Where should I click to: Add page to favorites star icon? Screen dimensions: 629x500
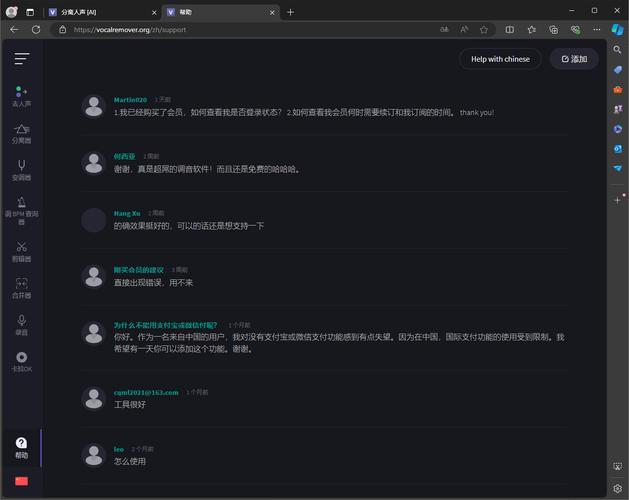(484, 30)
